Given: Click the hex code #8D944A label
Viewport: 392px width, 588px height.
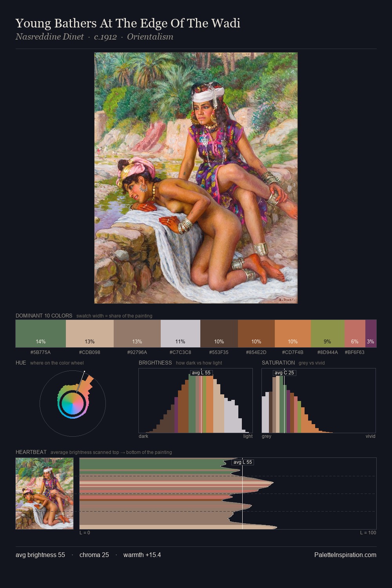Looking at the screenshot, I should click(328, 352).
